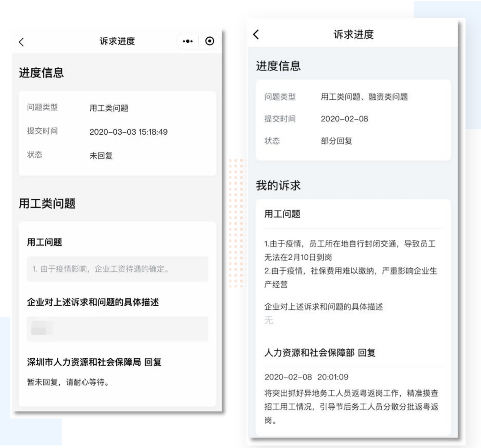
Task: Tap appeal item 2 about 社保费用难以缴纳
Action: [x=350, y=277]
